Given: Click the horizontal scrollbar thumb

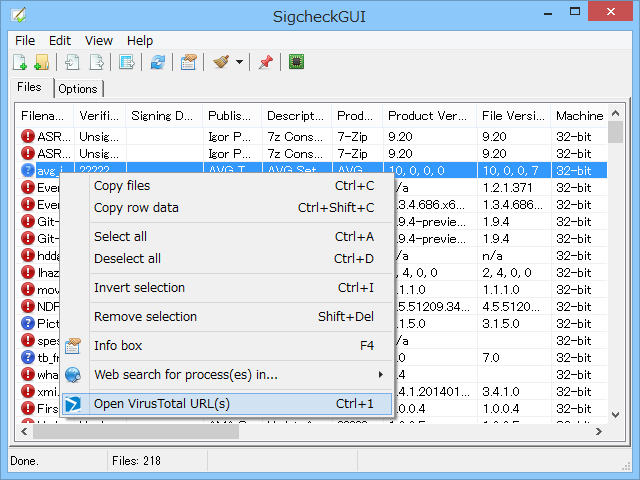Looking at the screenshot, I should [136, 431].
